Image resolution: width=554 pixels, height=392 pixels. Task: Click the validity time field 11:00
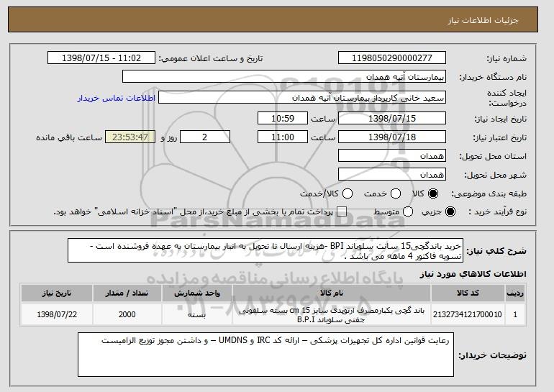pyautogui.click(x=283, y=137)
